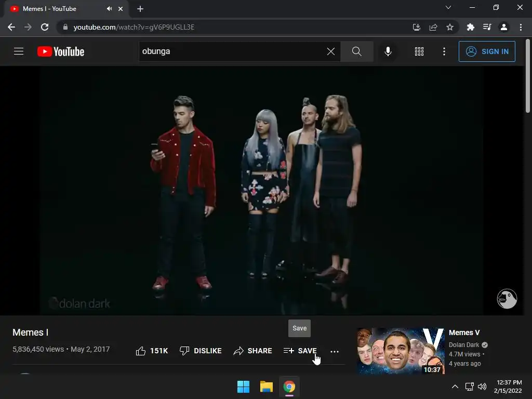This screenshot has height=399, width=532.
Task: Clear the search box text with X
Action: pos(331,51)
